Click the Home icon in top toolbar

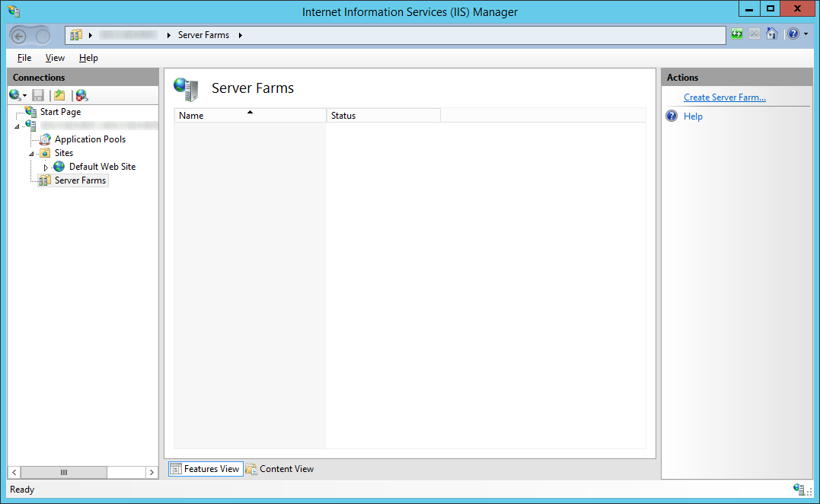pos(771,34)
